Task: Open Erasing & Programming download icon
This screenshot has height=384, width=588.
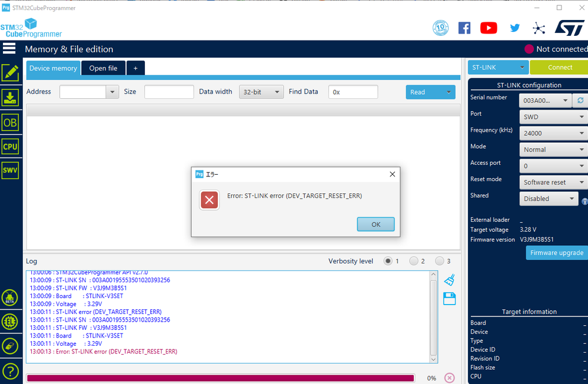Action: (11, 98)
